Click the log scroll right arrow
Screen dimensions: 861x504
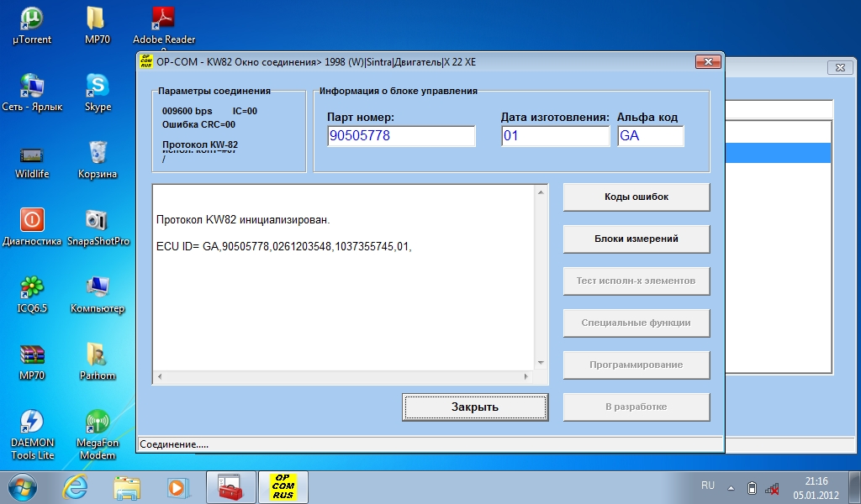(x=526, y=377)
